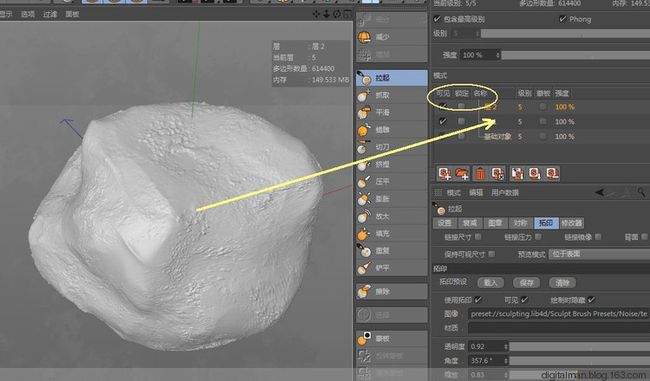Toggle 链接压力 (Link Pressure) checkbox
The height and width of the screenshot is (381, 650).
point(538,237)
